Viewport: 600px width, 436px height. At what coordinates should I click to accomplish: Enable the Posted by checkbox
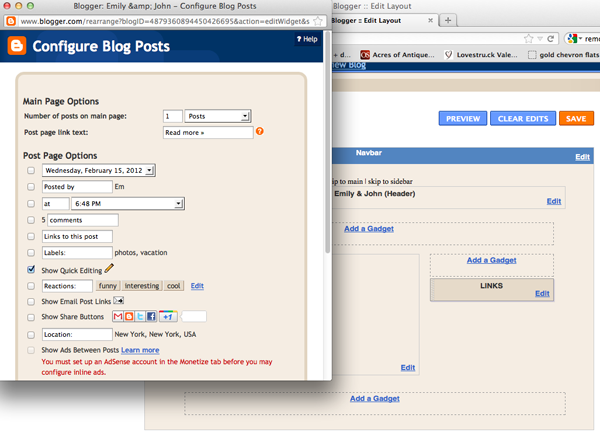point(31,187)
